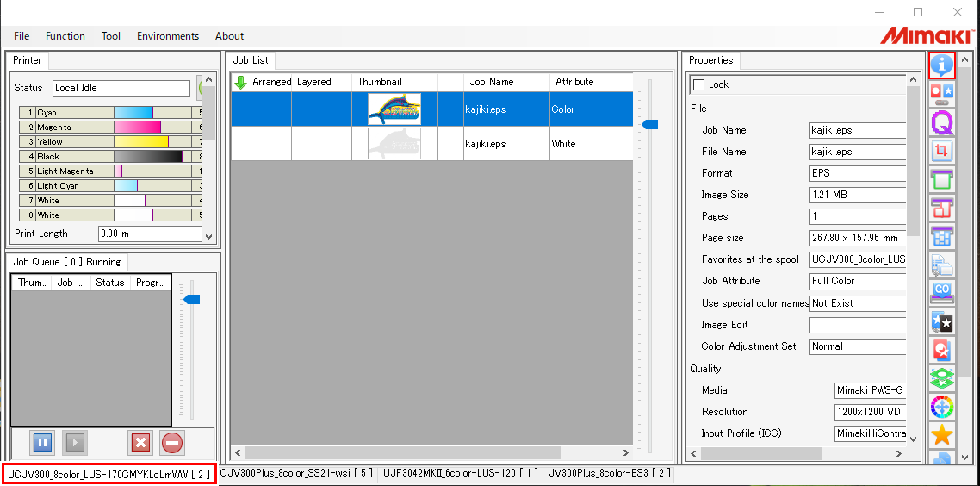
Task: Toggle the Lock checkbox
Action: pos(698,84)
